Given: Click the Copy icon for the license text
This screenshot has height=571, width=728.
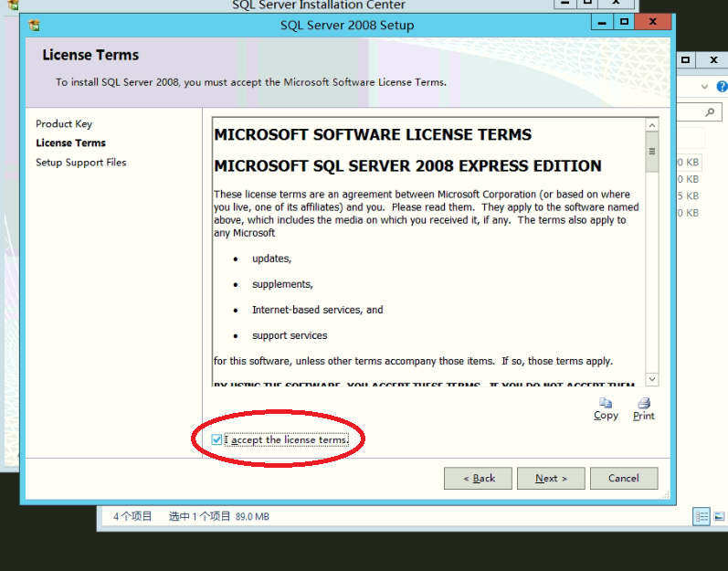Looking at the screenshot, I should pyautogui.click(x=606, y=402).
